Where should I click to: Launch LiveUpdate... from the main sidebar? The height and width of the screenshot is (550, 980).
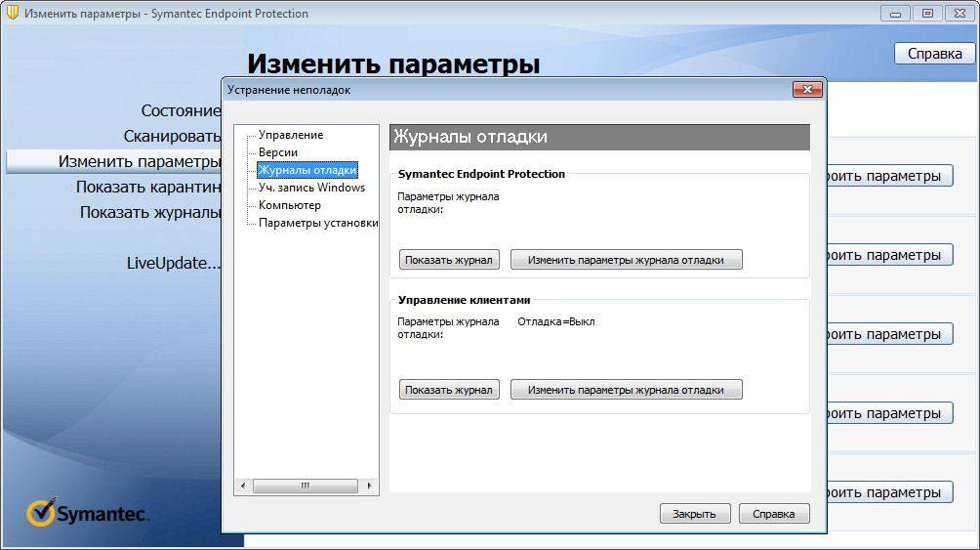point(173,263)
